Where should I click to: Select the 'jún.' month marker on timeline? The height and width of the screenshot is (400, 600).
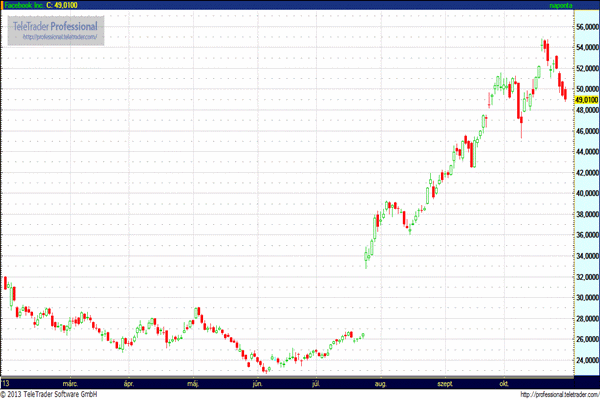point(258,384)
